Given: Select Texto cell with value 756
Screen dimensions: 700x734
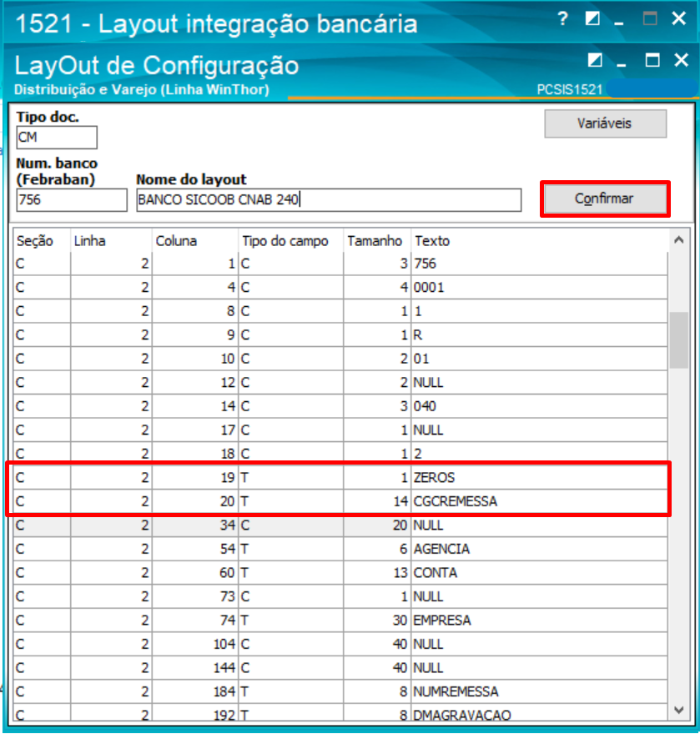Looking at the screenshot, I should pos(539,264).
